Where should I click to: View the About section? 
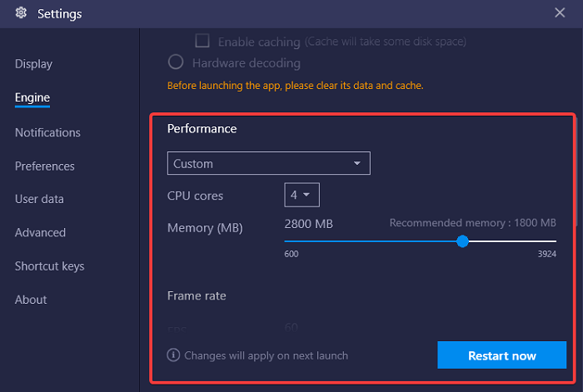[31, 300]
